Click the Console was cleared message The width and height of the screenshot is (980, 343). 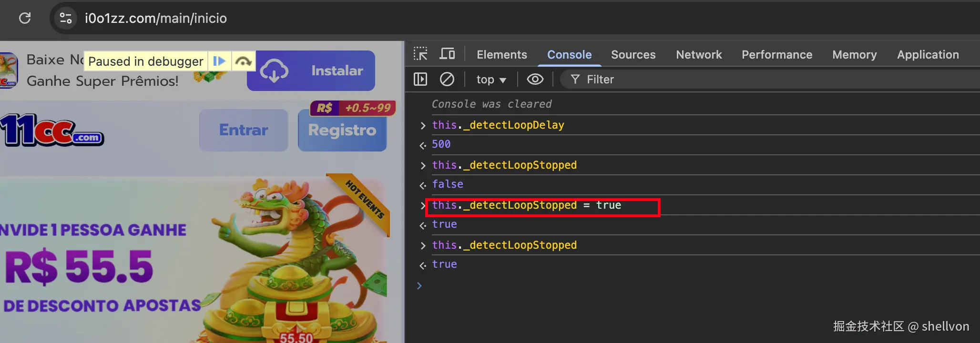click(x=491, y=104)
